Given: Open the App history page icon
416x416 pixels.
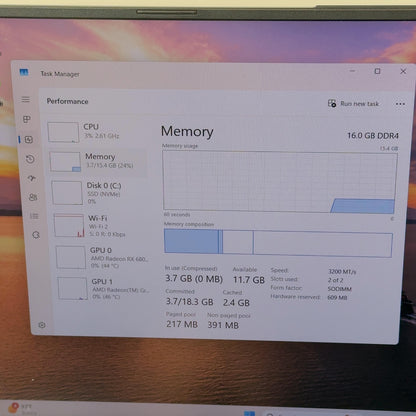Looking at the screenshot, I should click(x=30, y=159).
